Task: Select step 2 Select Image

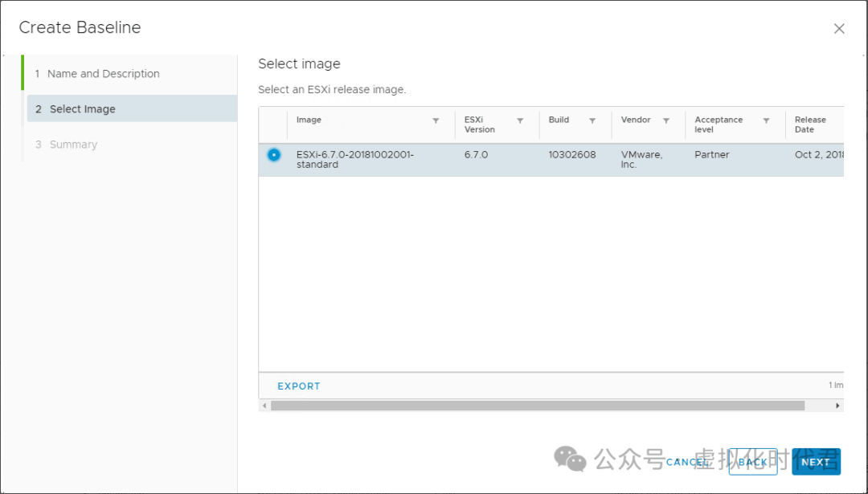Action: tap(132, 109)
